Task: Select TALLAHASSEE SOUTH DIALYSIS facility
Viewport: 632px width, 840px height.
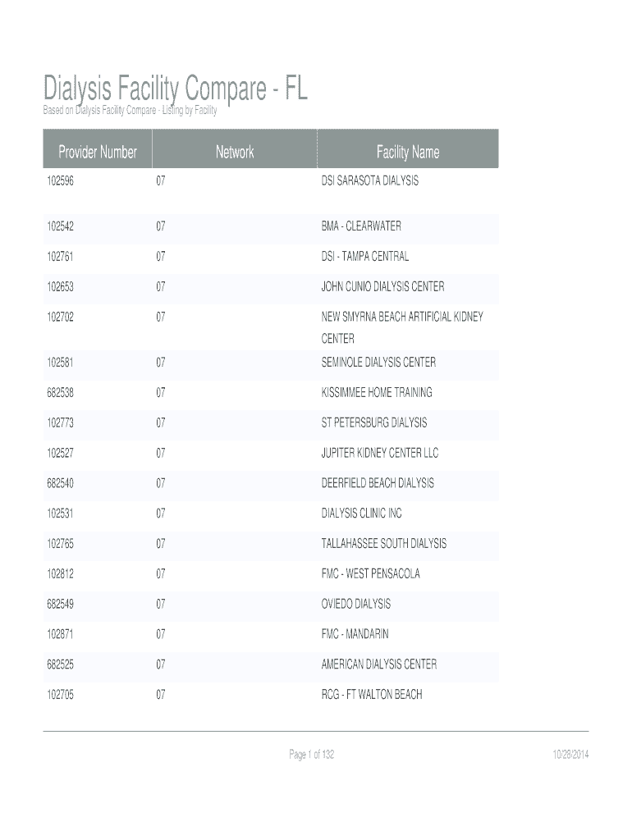Action: (384, 543)
